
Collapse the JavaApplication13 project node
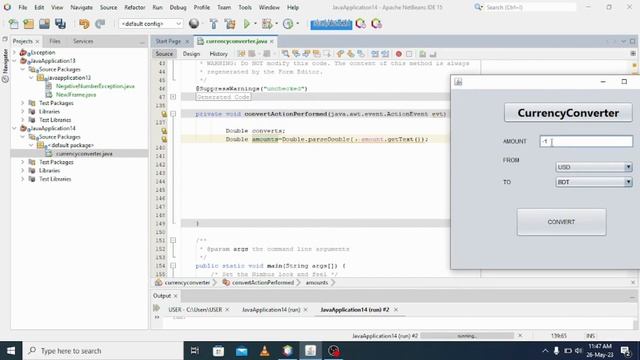tap(15, 61)
